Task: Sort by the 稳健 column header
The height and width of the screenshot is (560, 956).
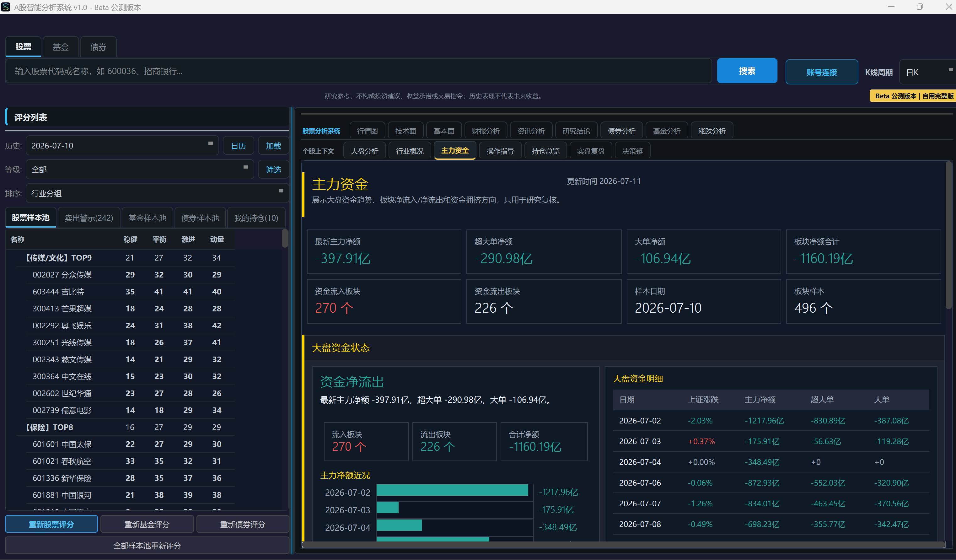Action: 130,240
